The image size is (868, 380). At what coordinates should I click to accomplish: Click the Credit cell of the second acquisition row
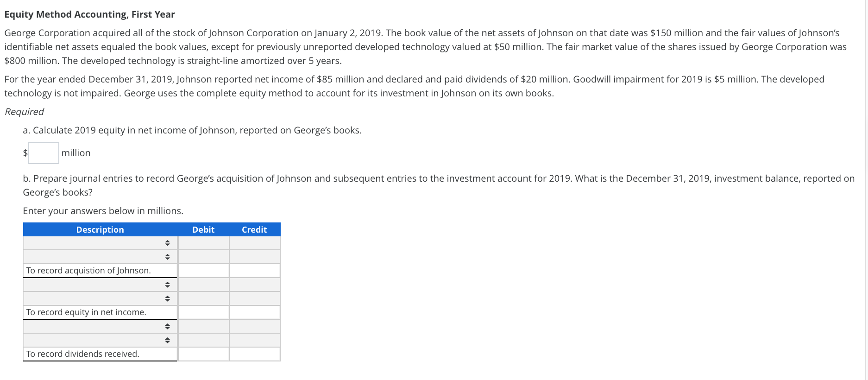[255, 256]
